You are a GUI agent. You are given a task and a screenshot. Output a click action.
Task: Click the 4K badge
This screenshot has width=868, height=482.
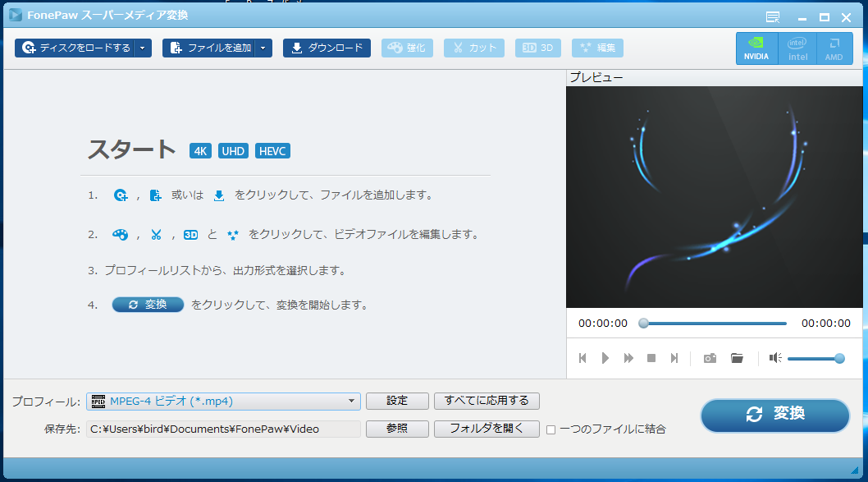coord(200,151)
